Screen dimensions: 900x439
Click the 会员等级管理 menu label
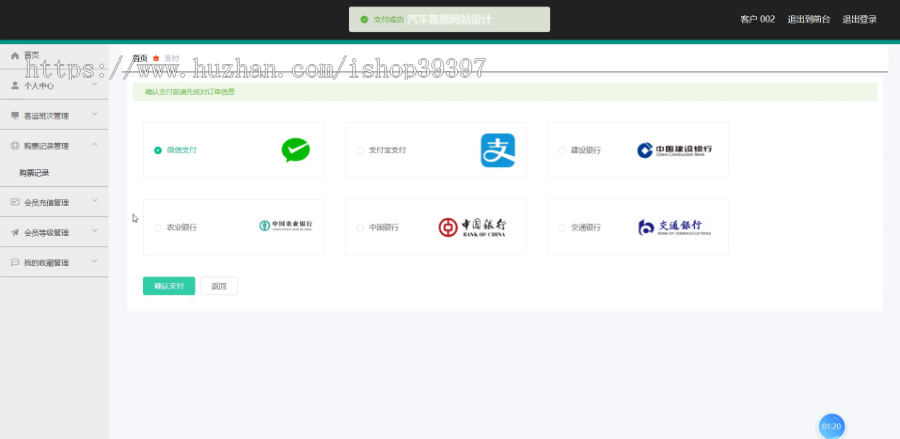click(x=46, y=232)
